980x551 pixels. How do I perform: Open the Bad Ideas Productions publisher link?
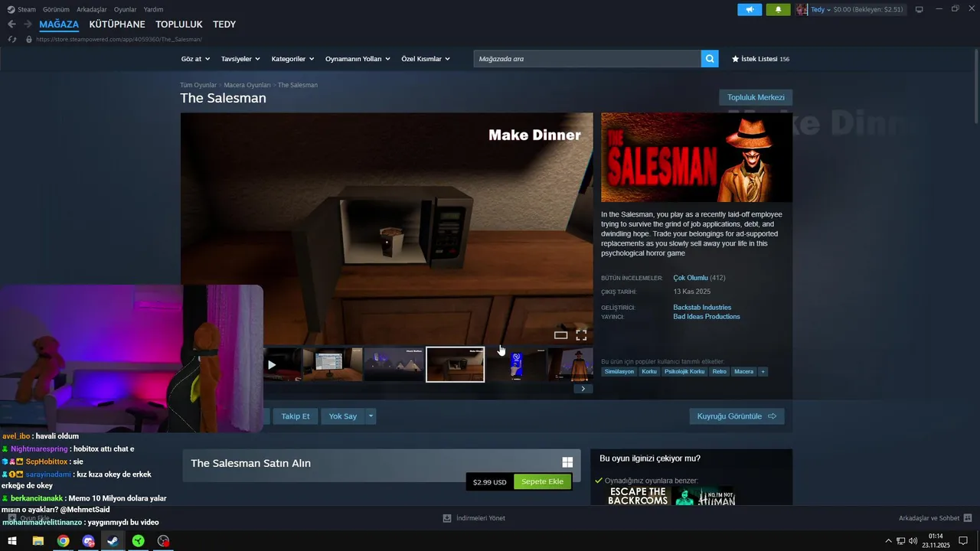[707, 317]
